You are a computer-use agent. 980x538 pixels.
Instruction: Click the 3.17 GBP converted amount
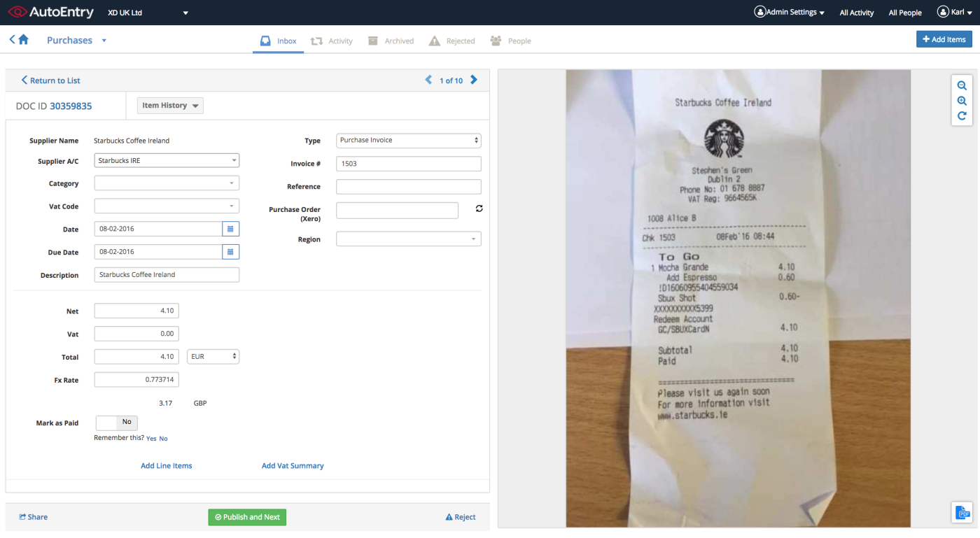tap(183, 404)
